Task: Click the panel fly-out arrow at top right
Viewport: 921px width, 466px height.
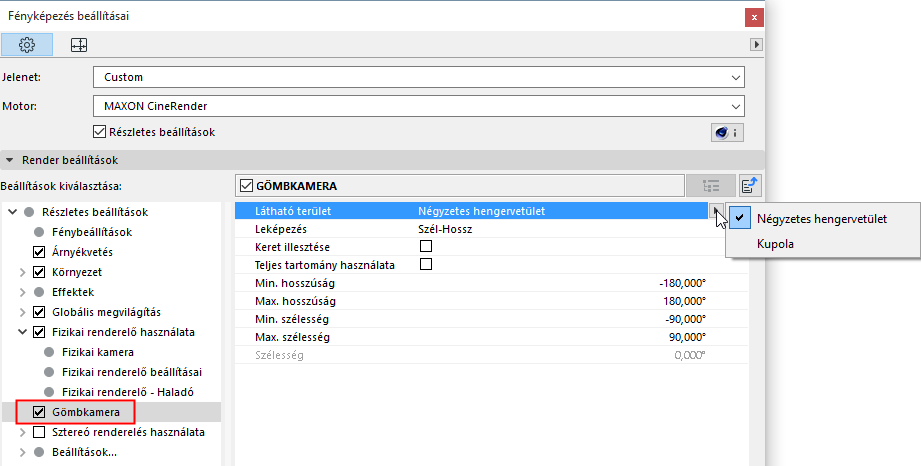Action: click(756, 44)
